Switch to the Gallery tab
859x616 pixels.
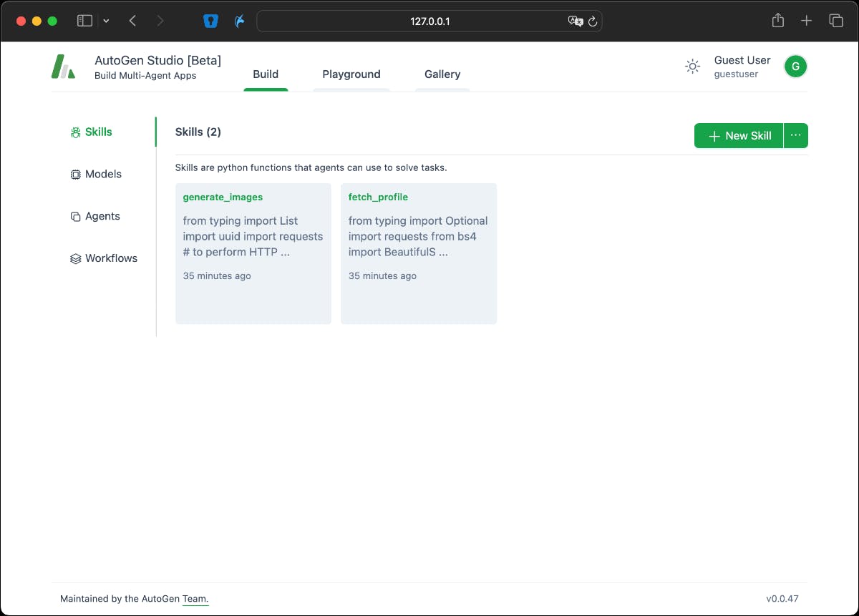442,74
